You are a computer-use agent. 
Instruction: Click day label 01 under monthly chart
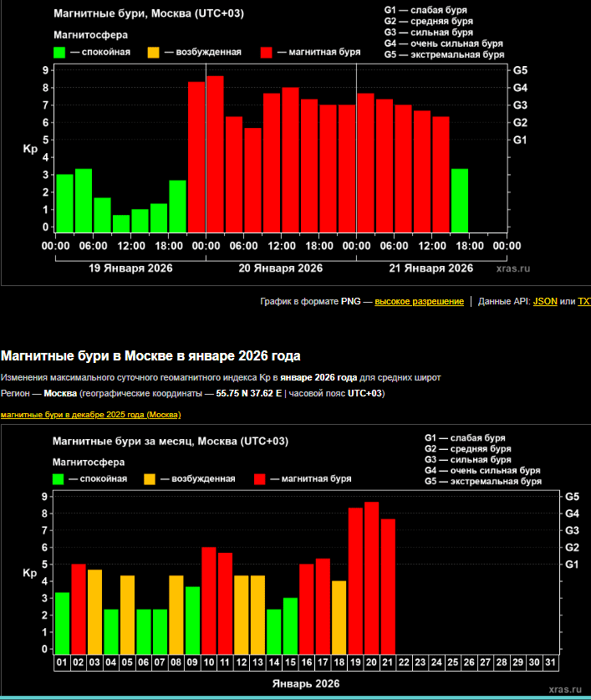tap(62, 662)
